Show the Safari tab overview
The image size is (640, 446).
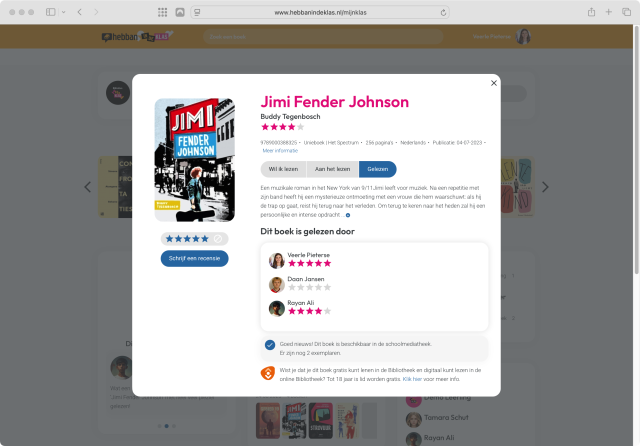(626, 12)
